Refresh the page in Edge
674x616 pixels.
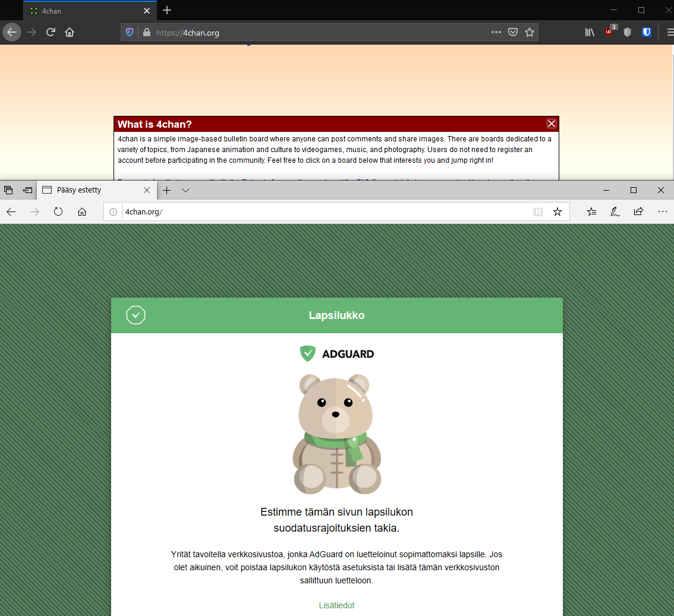58,211
